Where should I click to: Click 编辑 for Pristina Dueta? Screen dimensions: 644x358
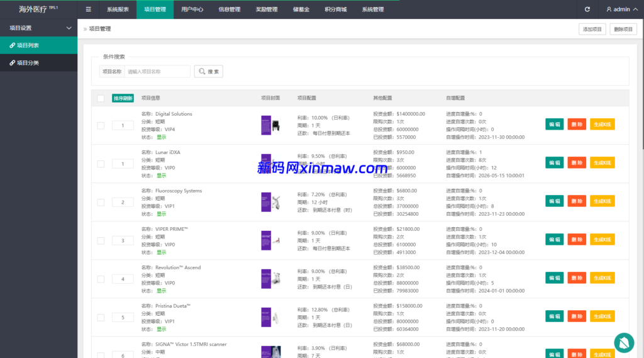(555, 316)
